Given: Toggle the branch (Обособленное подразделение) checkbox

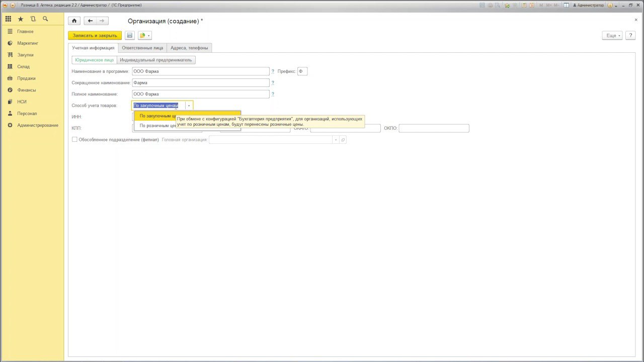Looking at the screenshot, I should click(74, 140).
